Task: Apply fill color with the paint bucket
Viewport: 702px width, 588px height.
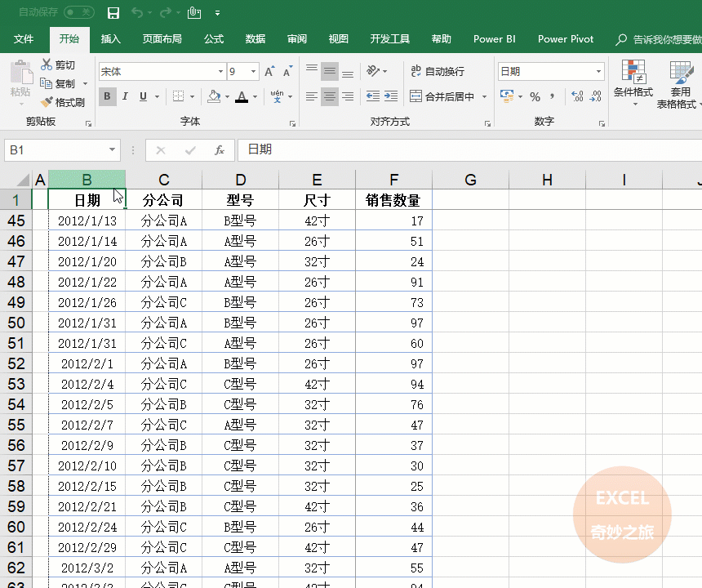Action: [214, 96]
